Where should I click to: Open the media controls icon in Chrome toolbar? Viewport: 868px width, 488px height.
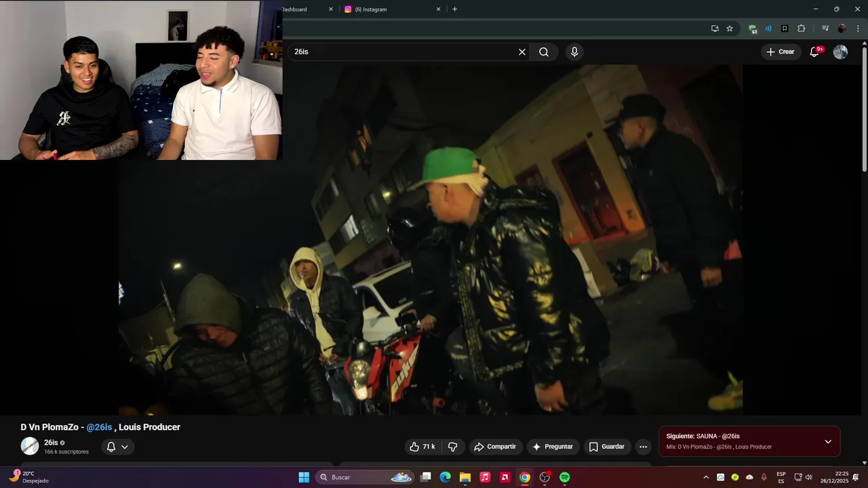[825, 28]
